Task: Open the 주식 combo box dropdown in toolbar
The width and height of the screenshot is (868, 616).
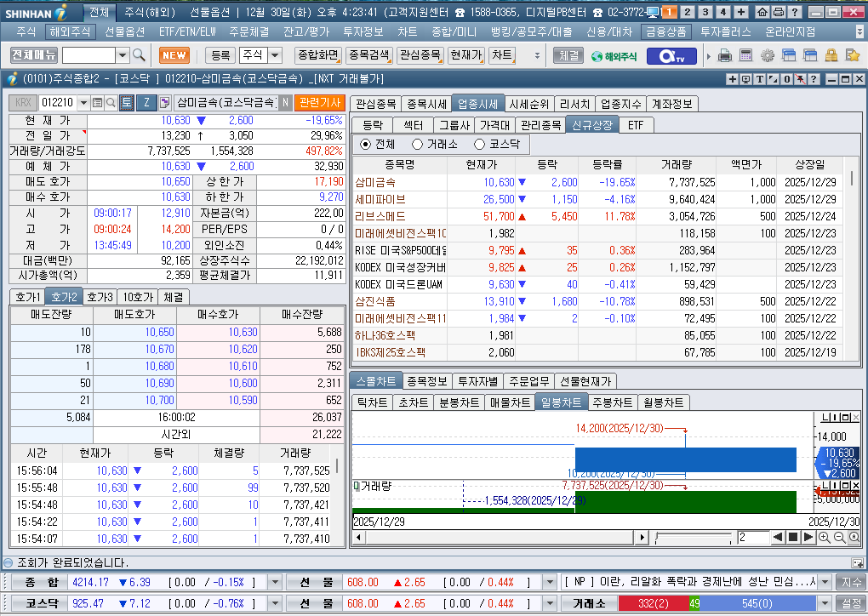Action: coord(275,54)
